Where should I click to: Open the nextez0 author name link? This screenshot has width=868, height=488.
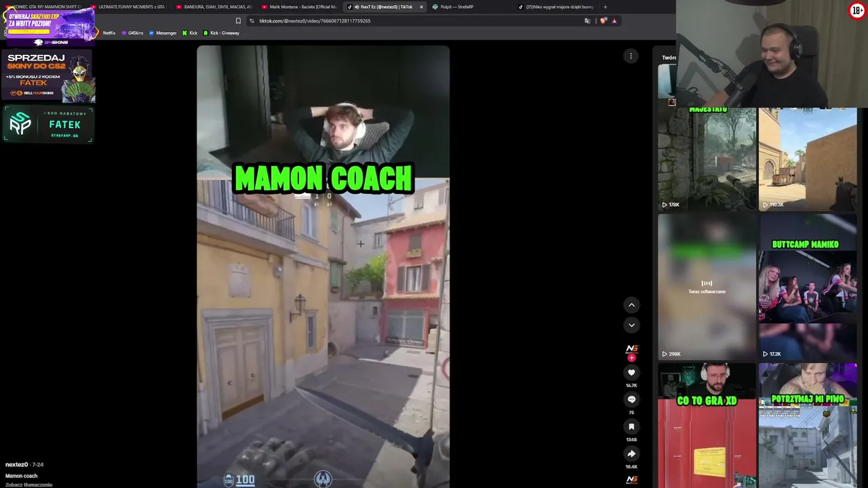pyautogui.click(x=16, y=464)
